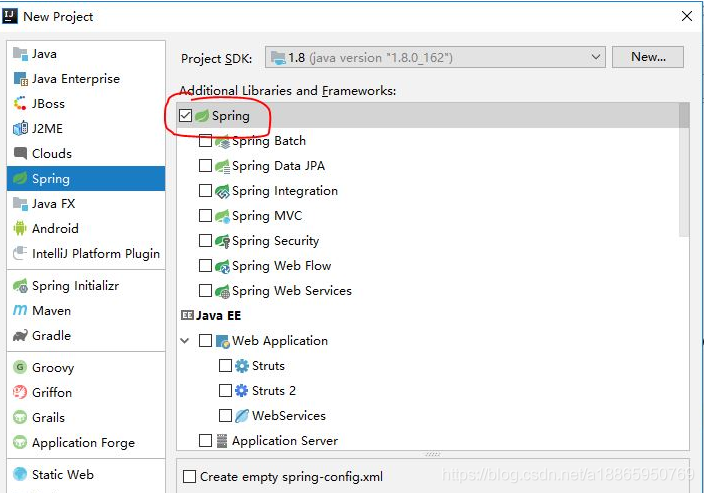Click the Application Server label
Screen dimensions: 704x493
click(285, 441)
